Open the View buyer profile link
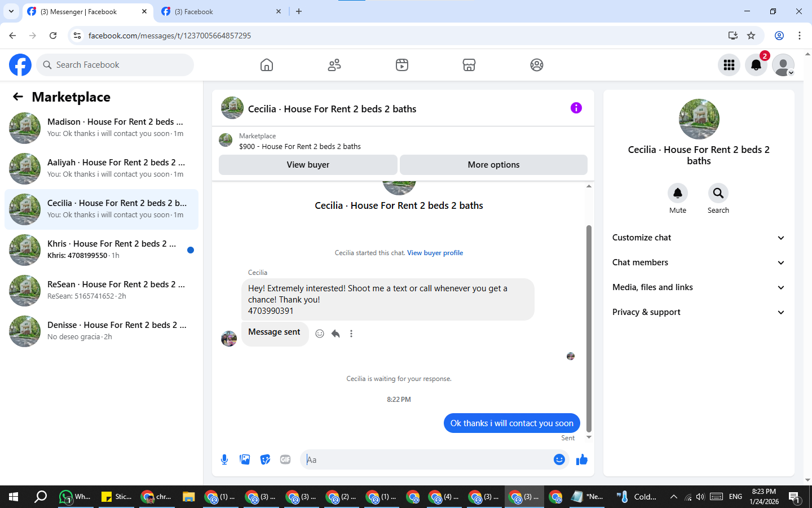The height and width of the screenshot is (508, 812). pos(435,253)
